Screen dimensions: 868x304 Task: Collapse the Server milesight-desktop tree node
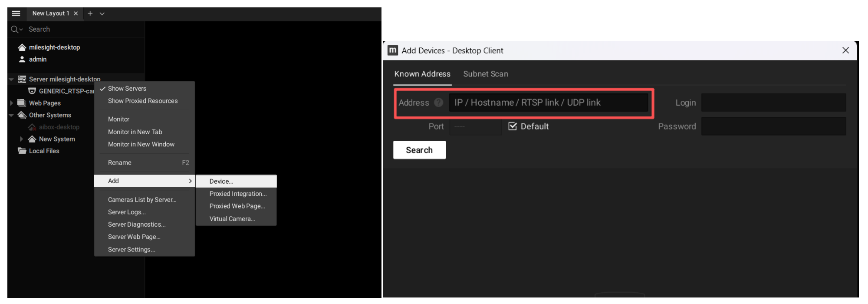pos(11,79)
